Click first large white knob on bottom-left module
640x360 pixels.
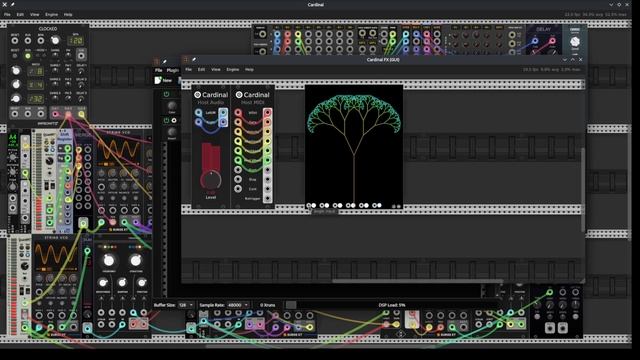point(109,260)
